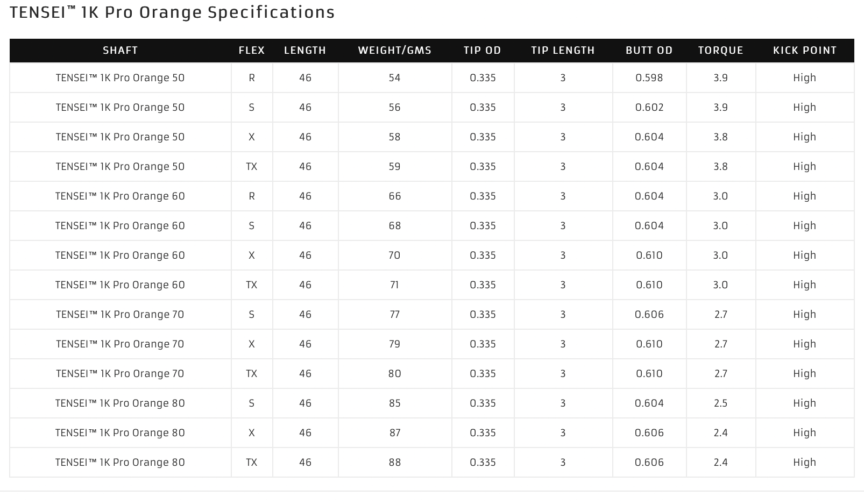Click the BUTT OD column header
This screenshot has width=864, height=504.
[649, 51]
